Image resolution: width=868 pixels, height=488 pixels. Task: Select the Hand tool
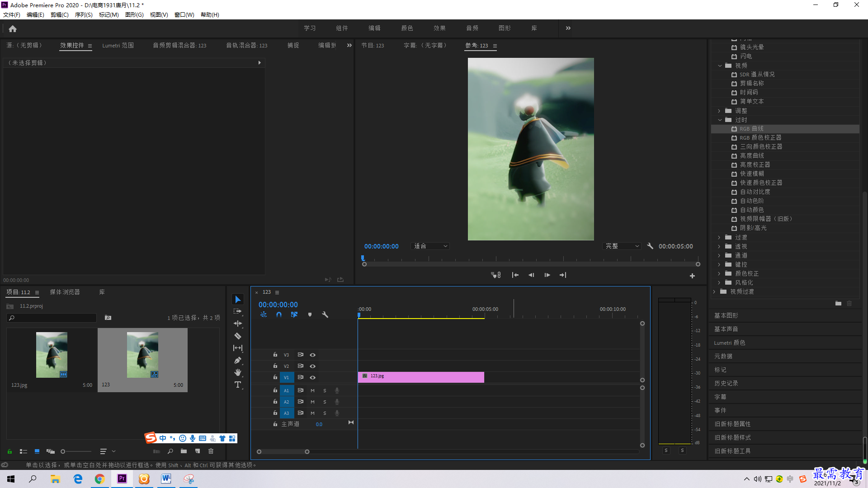tap(238, 372)
